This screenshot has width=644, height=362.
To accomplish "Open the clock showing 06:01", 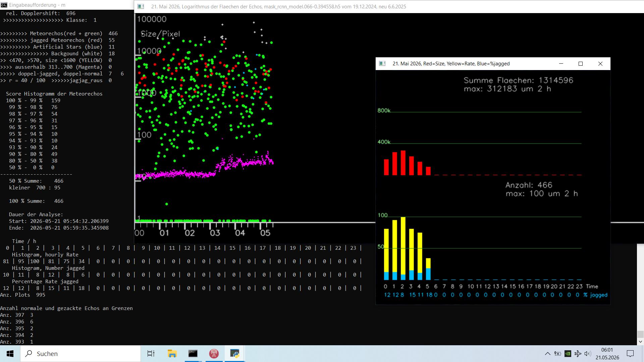I will pos(607,354).
